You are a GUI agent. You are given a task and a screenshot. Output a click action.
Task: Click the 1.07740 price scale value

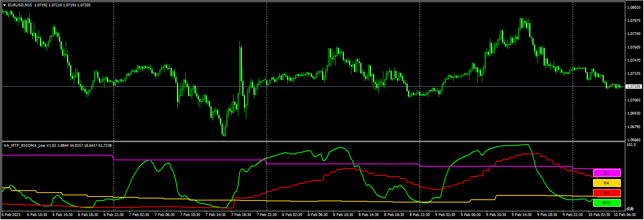[x=634, y=34]
